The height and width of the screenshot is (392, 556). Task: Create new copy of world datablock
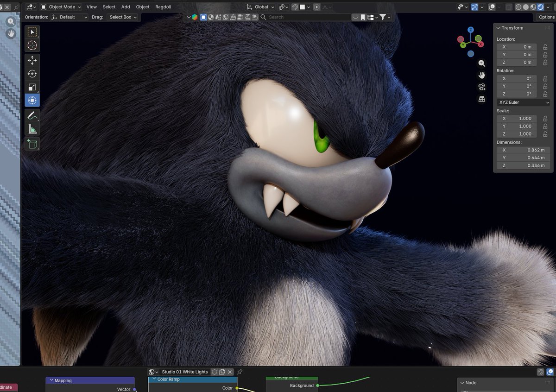pos(222,372)
